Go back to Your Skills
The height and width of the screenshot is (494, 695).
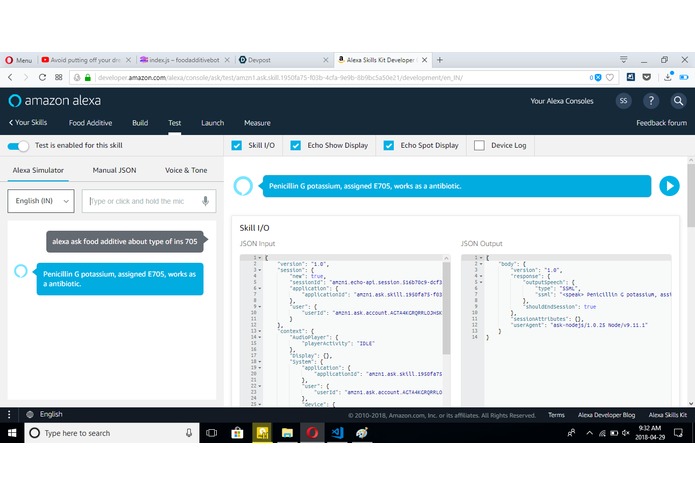pyautogui.click(x=28, y=122)
